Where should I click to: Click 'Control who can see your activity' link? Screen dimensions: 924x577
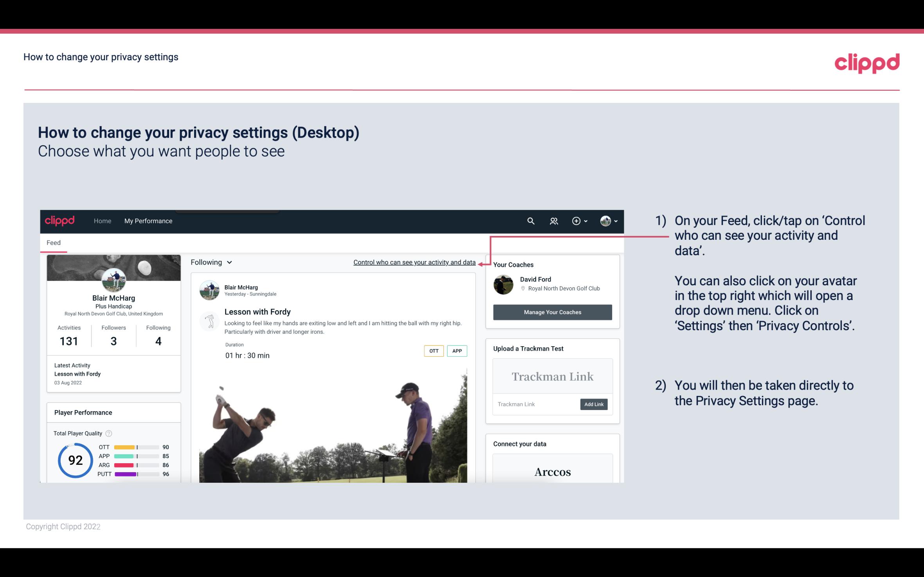[414, 262]
